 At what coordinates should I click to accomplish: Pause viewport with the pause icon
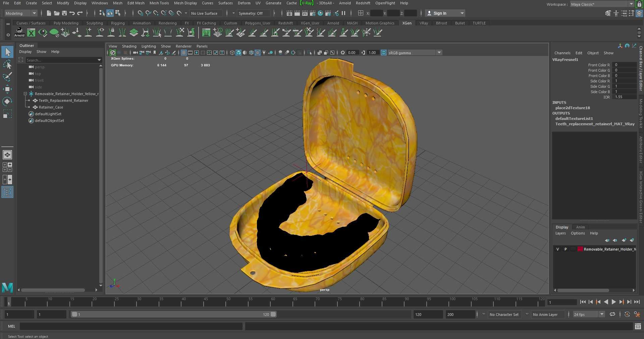(x=343, y=13)
